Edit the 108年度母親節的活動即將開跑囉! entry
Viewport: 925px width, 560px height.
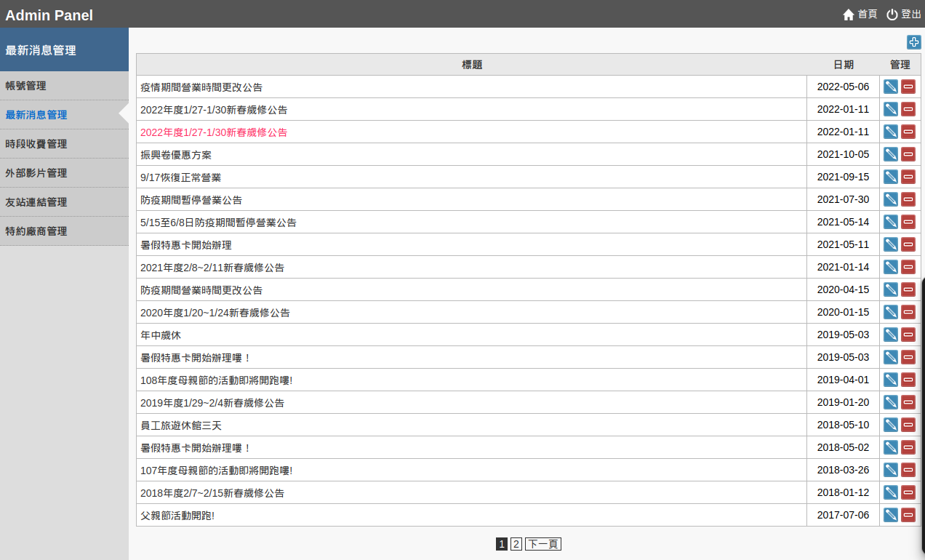pos(891,380)
